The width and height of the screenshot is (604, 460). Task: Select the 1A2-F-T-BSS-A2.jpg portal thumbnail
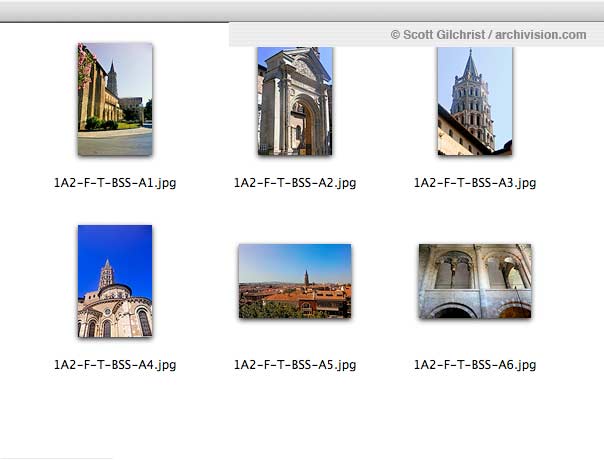coord(295,101)
